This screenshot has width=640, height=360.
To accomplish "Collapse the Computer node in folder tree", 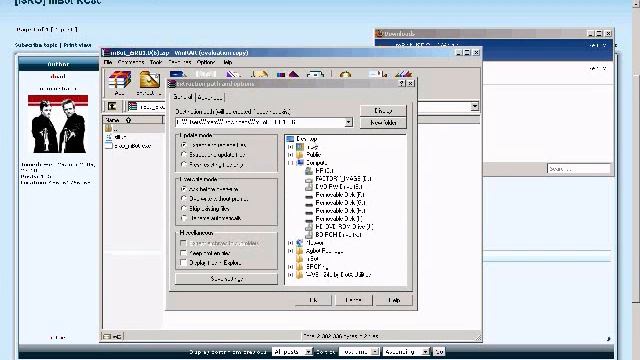I will [290, 162].
